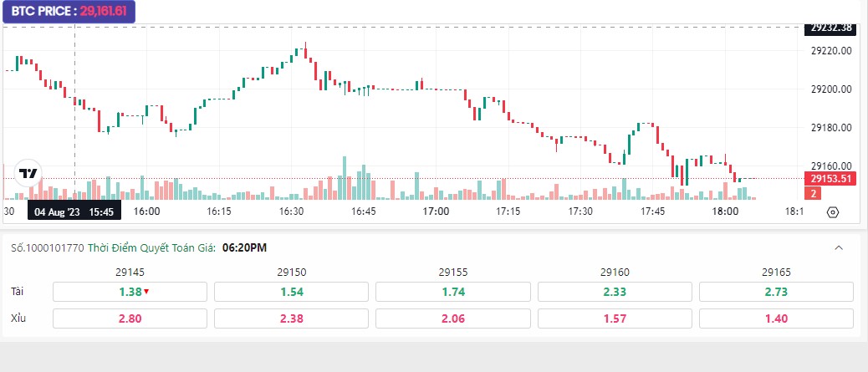
Task: Click the current price label 29153.51
Action: [830, 178]
